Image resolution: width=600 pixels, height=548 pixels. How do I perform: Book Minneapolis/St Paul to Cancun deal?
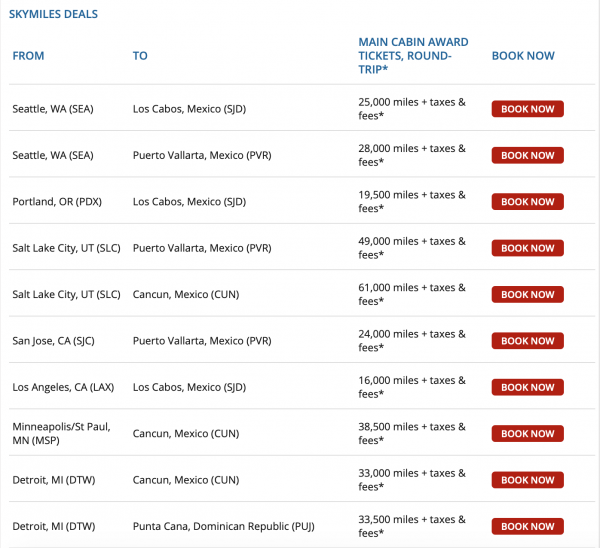point(527,434)
